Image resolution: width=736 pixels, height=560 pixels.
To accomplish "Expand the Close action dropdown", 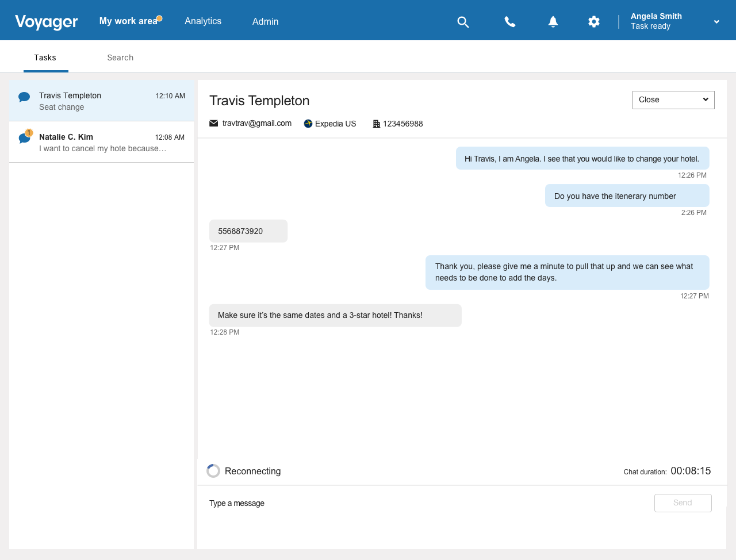I will 673,100.
